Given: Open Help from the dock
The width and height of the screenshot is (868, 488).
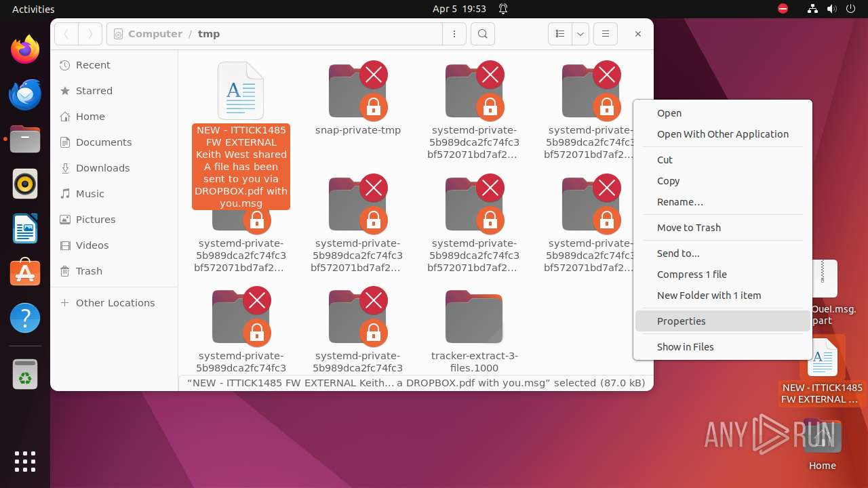Looking at the screenshot, I should tap(25, 318).
